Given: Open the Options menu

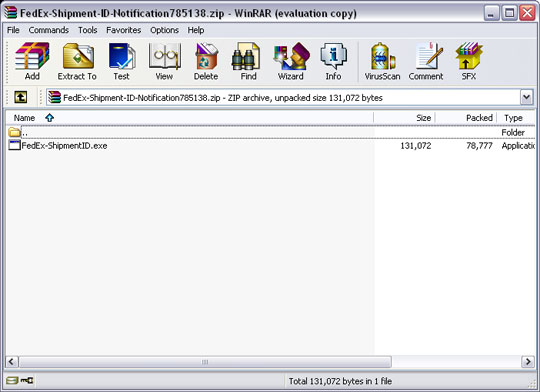Looking at the screenshot, I should coord(164,30).
